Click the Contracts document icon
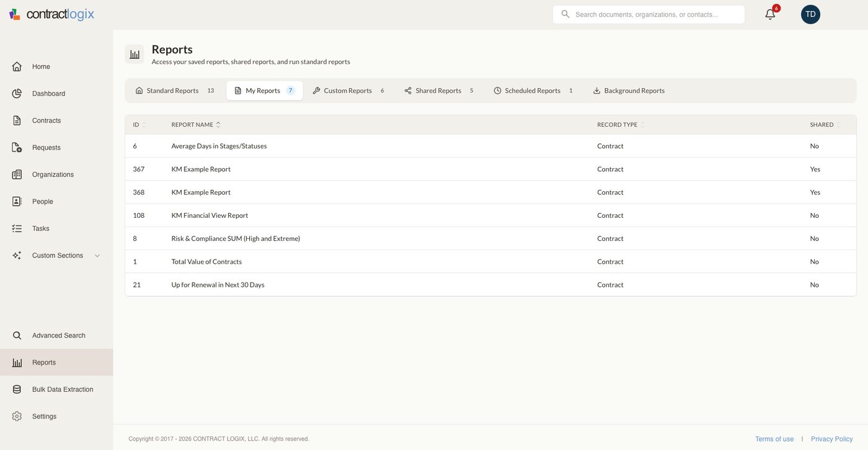This screenshot has width=868, height=450. (17, 120)
